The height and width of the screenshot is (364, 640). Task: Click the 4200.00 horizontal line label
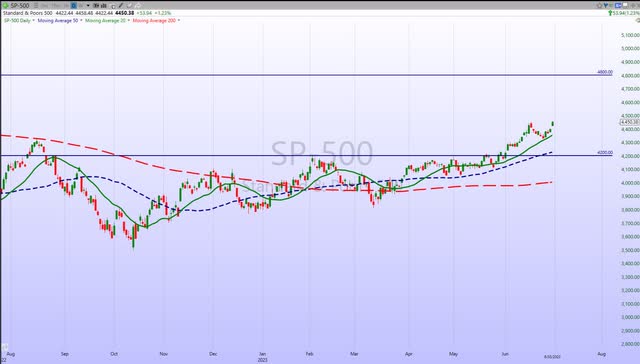pyautogui.click(x=605, y=153)
